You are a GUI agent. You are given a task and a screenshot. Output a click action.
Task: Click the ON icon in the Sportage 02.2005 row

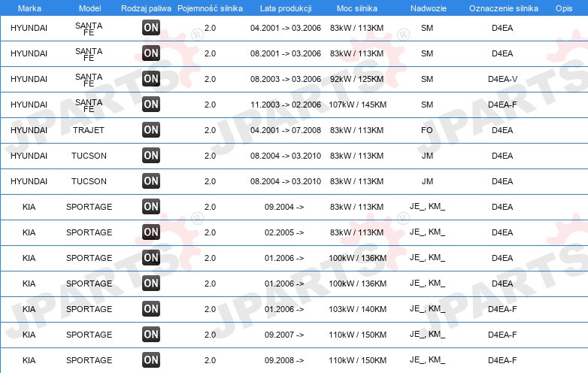pos(151,232)
